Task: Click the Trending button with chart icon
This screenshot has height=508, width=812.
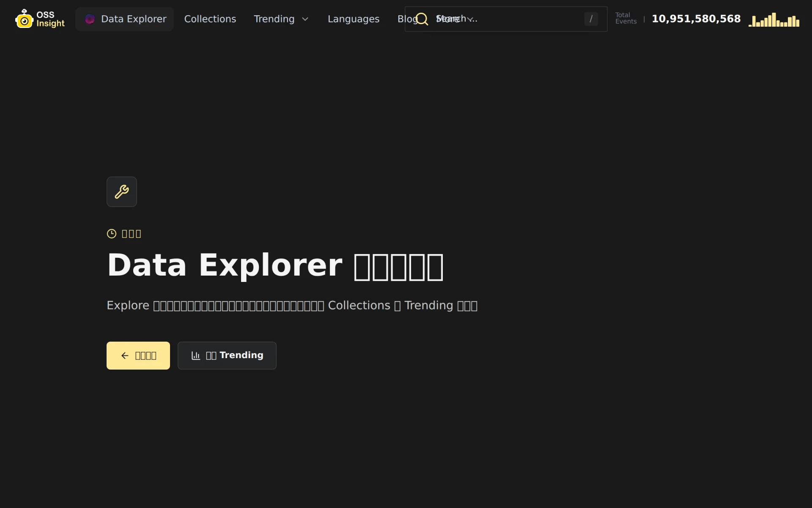Action: pos(227,356)
